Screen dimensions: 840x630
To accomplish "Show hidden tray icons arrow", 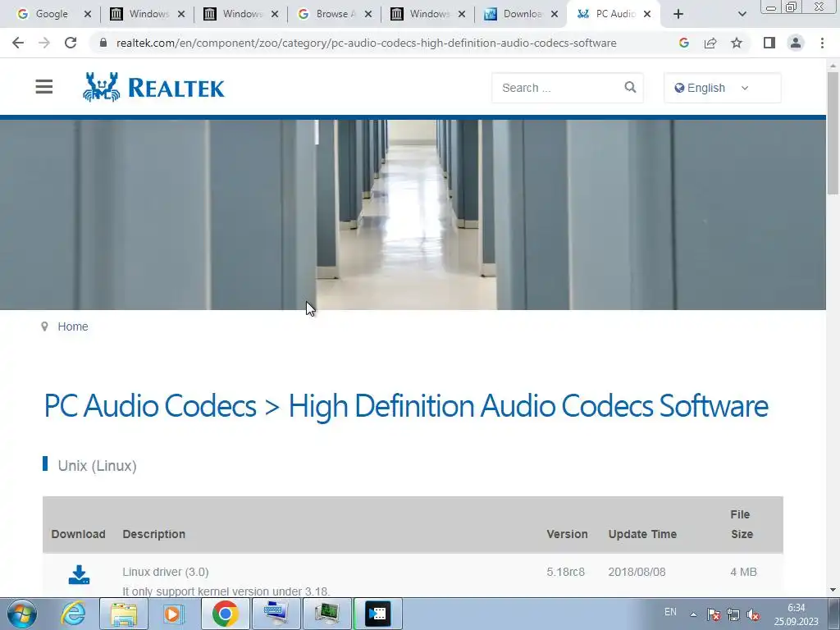I will point(693,614).
